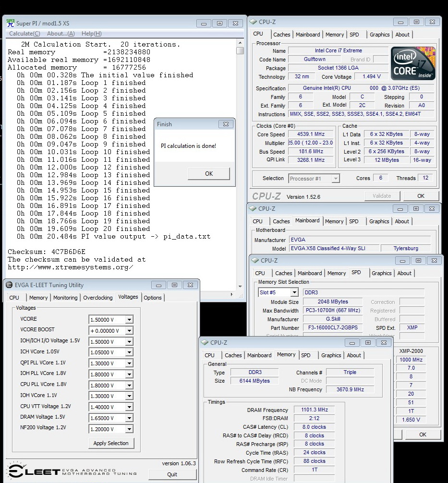The height and width of the screenshot is (483, 448).
Task: Click Super PI horizontal scroll right arrow
Action: (x=232, y=294)
